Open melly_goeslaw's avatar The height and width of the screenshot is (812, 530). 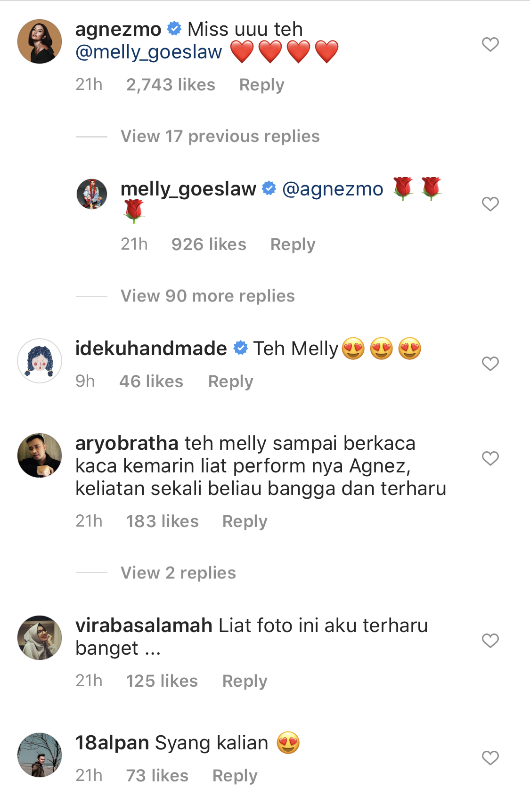coord(92,194)
